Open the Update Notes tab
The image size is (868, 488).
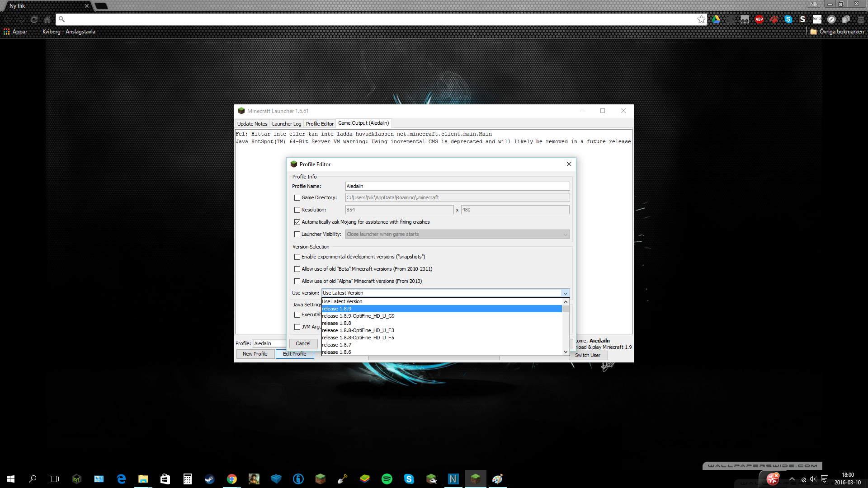point(252,124)
